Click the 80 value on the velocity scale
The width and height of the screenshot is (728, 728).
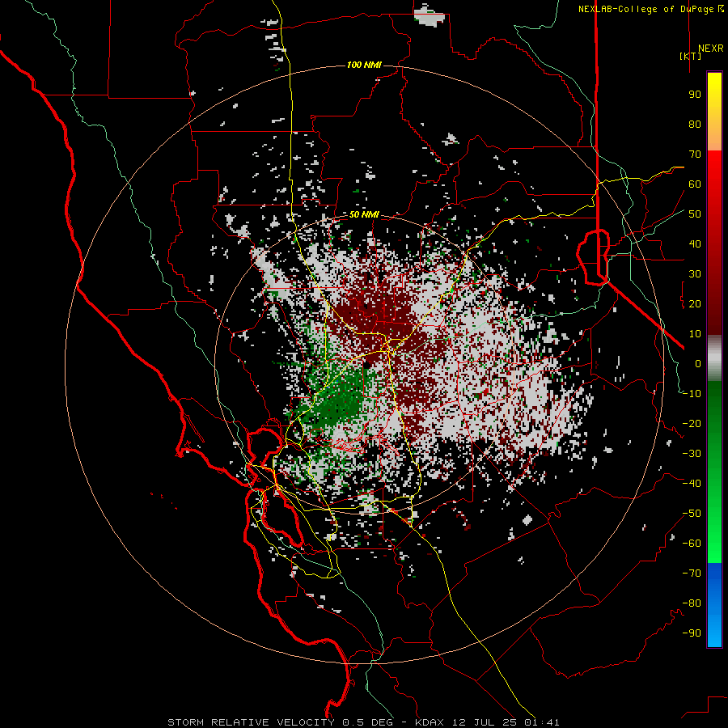[695, 125]
